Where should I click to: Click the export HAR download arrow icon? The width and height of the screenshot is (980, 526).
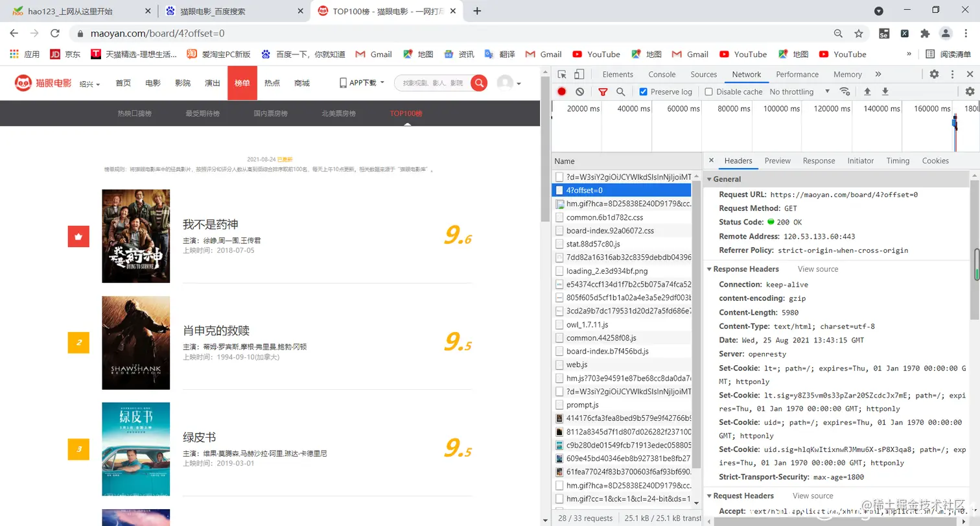[885, 91]
